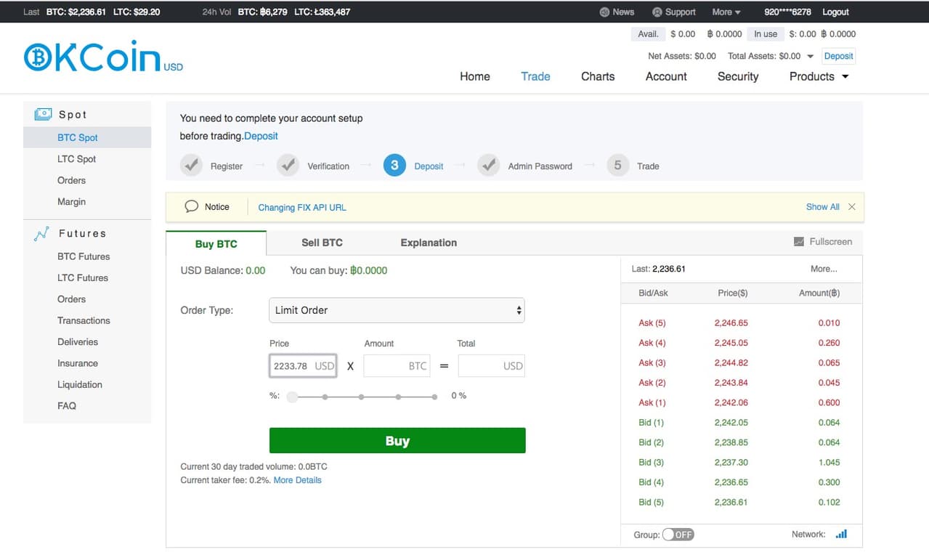This screenshot has height=560, width=929.
Task: Click the Fullscreen chart icon
Action: (x=799, y=242)
